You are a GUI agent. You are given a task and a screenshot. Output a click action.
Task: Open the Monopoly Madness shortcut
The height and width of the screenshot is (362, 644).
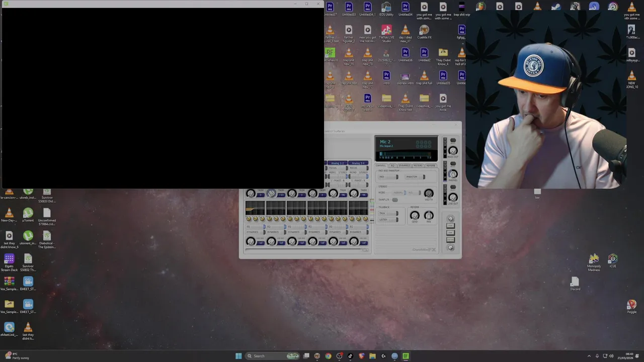(x=594, y=262)
